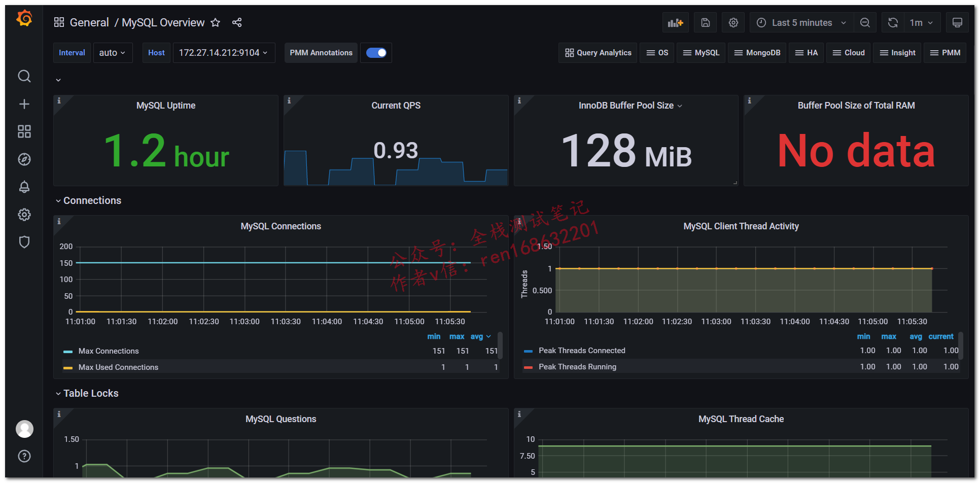This screenshot has width=980, height=483.
Task: Save the dashboard with disk icon
Action: 706,22
